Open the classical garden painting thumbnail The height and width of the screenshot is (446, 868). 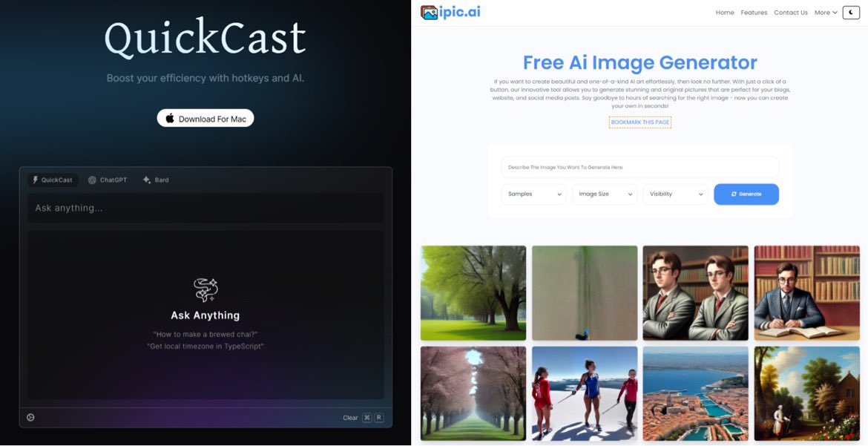(806, 394)
